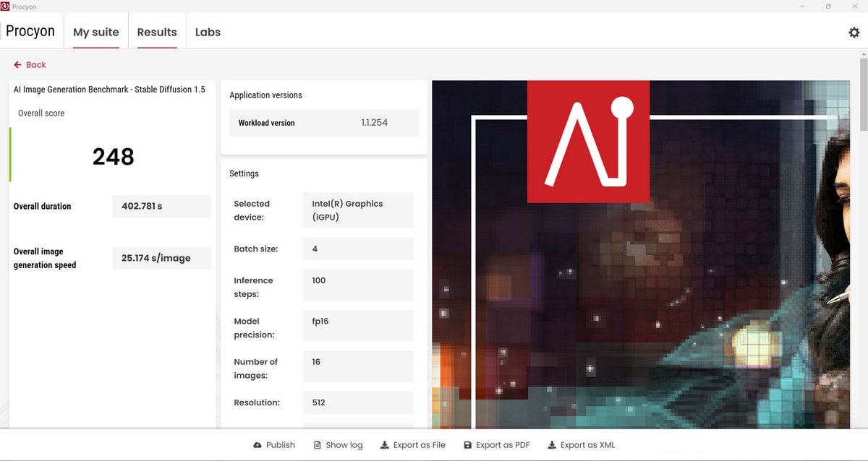
Task: Select resolution value 512
Action: [x=358, y=402]
